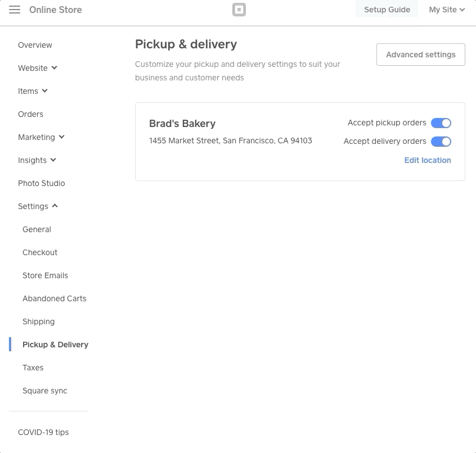
Task: Disable Accept delivery orders switch
Action: point(441,142)
